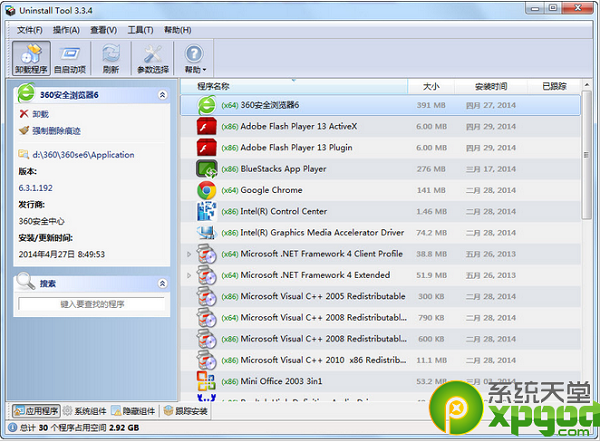This screenshot has height=442, width=600.
Task: Select Mini Office 2003 3in1 icon
Action: tap(207, 381)
